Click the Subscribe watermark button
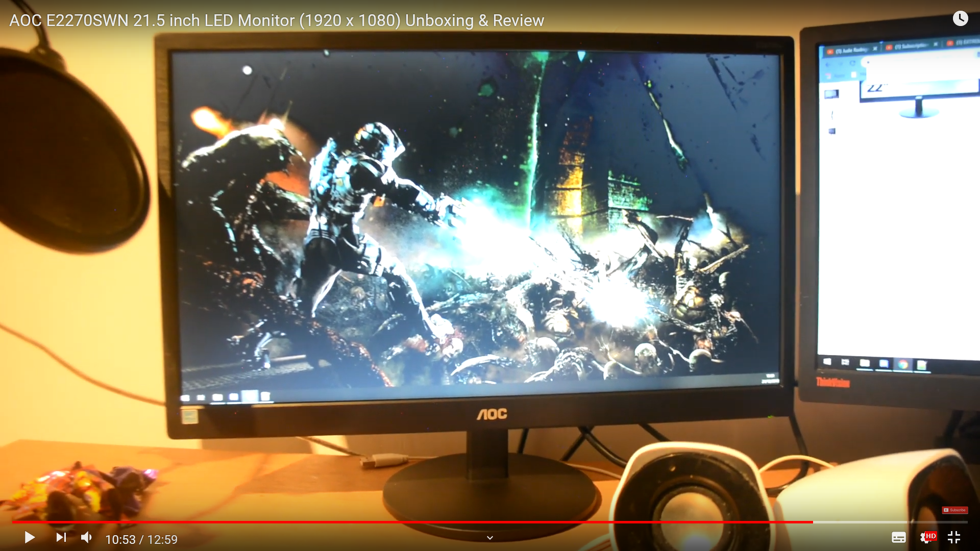 pos(954,510)
